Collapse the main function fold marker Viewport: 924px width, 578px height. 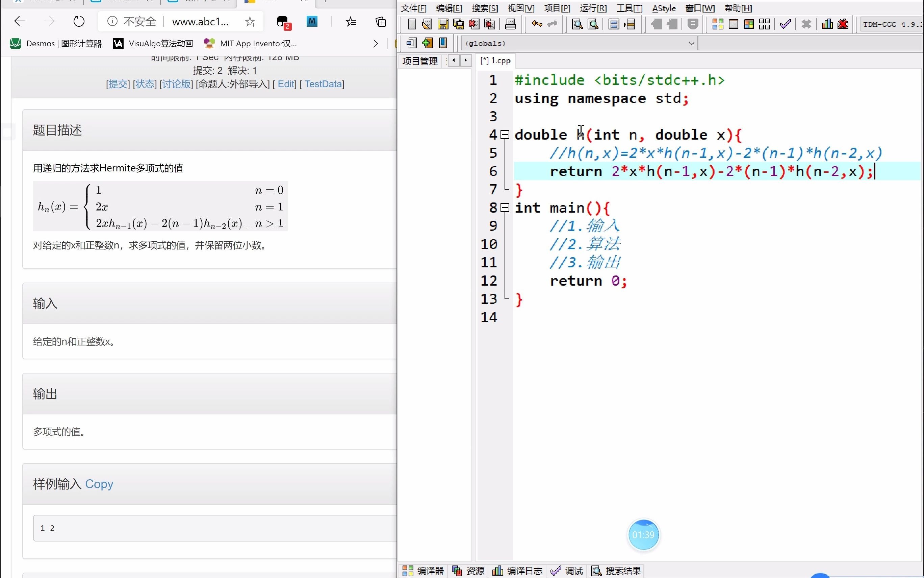coord(505,208)
